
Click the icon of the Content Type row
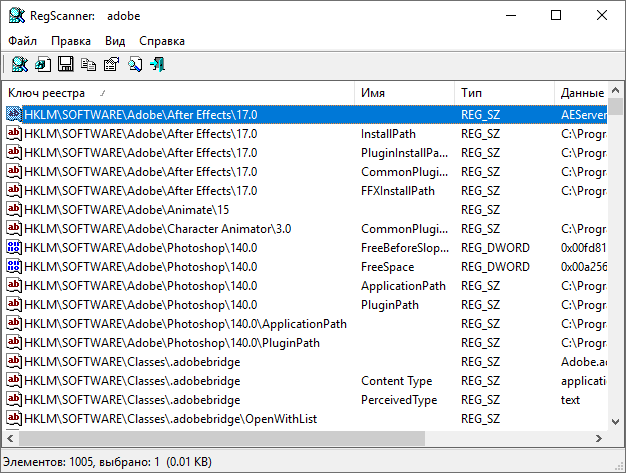coord(14,381)
